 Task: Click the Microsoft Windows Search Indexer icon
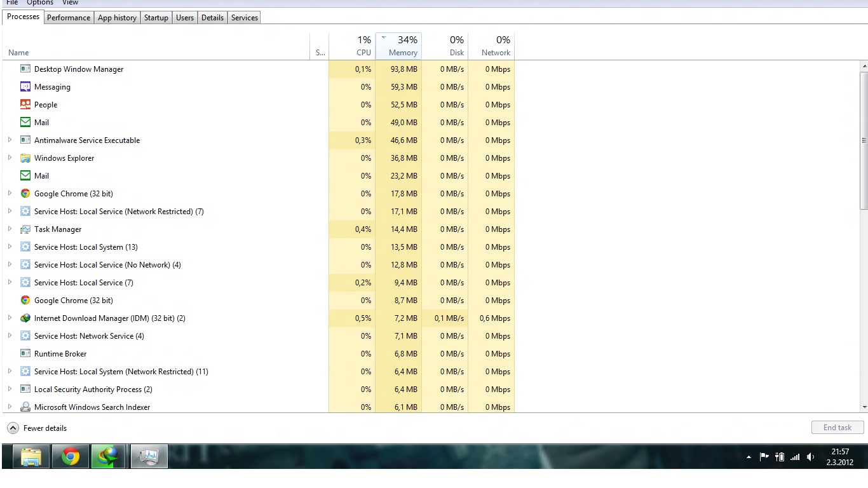[25, 407]
